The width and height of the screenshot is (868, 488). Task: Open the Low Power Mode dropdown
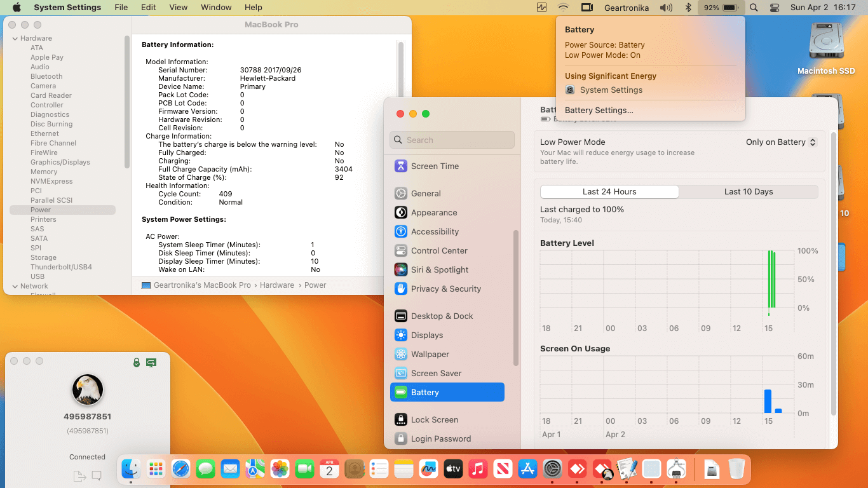coord(781,142)
